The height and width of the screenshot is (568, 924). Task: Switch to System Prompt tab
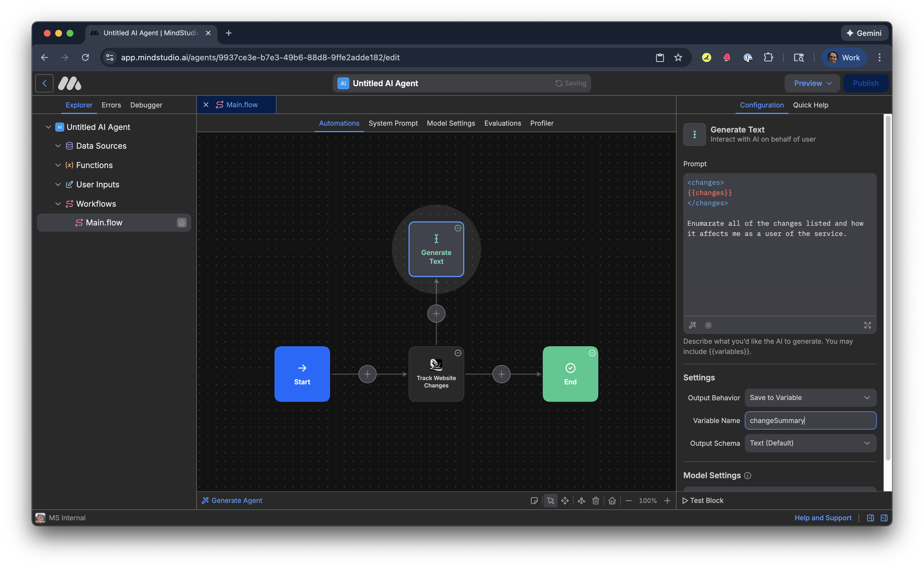393,123
